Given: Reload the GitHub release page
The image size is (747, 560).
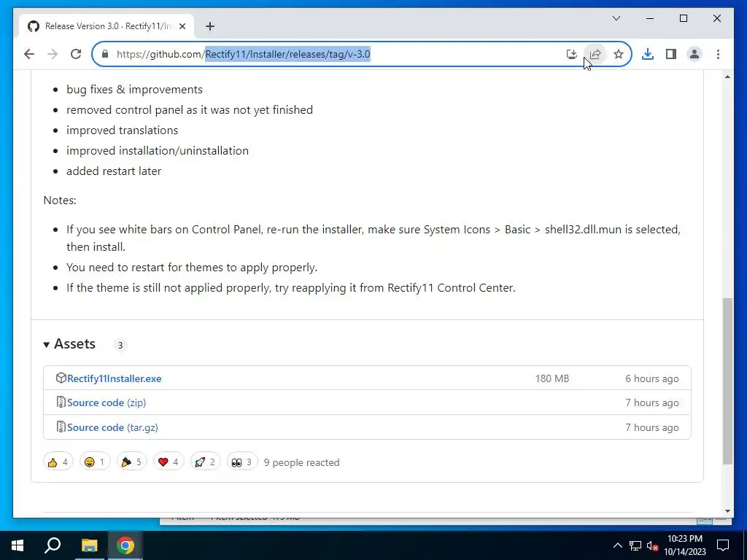Looking at the screenshot, I should [76, 54].
